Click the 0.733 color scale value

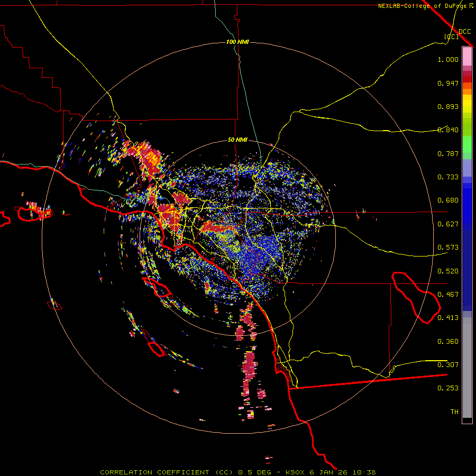(448, 177)
